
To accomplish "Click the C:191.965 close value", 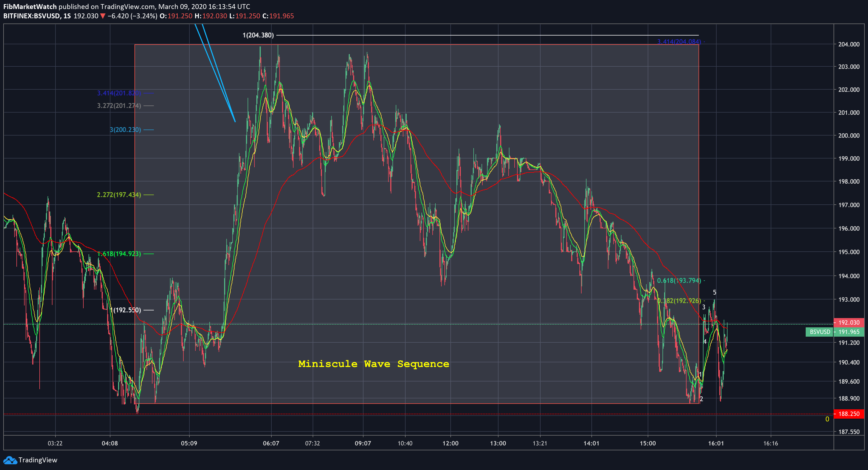I will tap(278, 16).
